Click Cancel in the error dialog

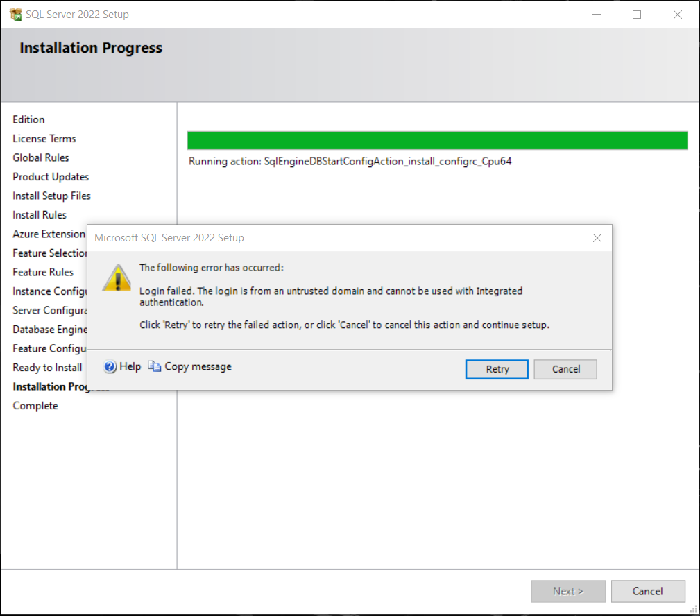[565, 369]
